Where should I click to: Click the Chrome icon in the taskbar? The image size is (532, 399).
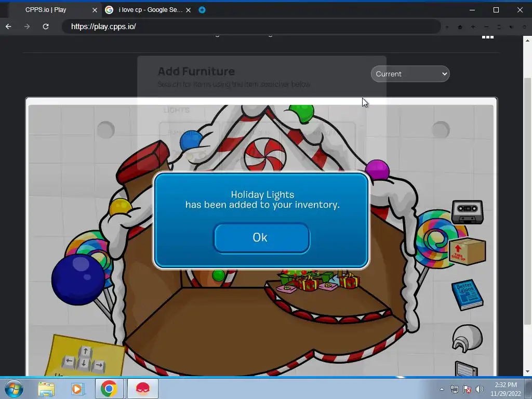click(x=109, y=389)
